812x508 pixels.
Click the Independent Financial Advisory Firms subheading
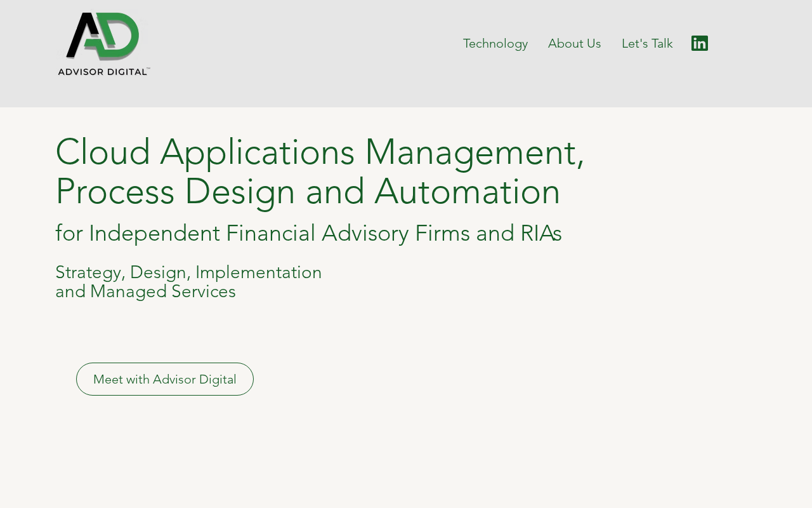[308, 233]
